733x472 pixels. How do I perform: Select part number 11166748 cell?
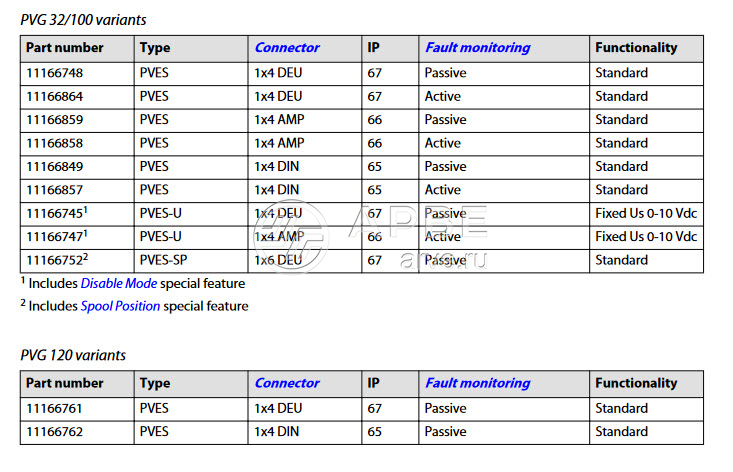(x=56, y=73)
